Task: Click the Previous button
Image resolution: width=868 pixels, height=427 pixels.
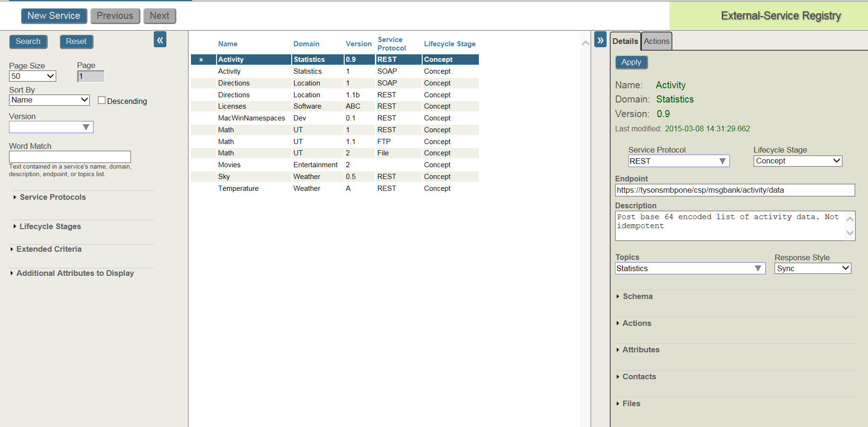Action: click(115, 16)
